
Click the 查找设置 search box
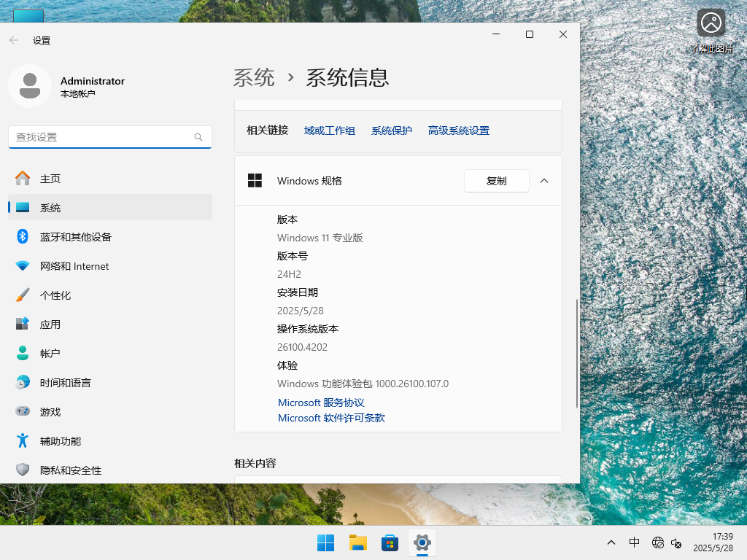tap(109, 137)
